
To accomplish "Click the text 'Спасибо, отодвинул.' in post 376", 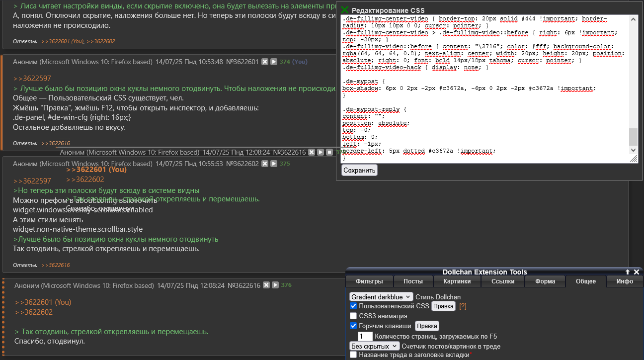I will pos(50,341).
